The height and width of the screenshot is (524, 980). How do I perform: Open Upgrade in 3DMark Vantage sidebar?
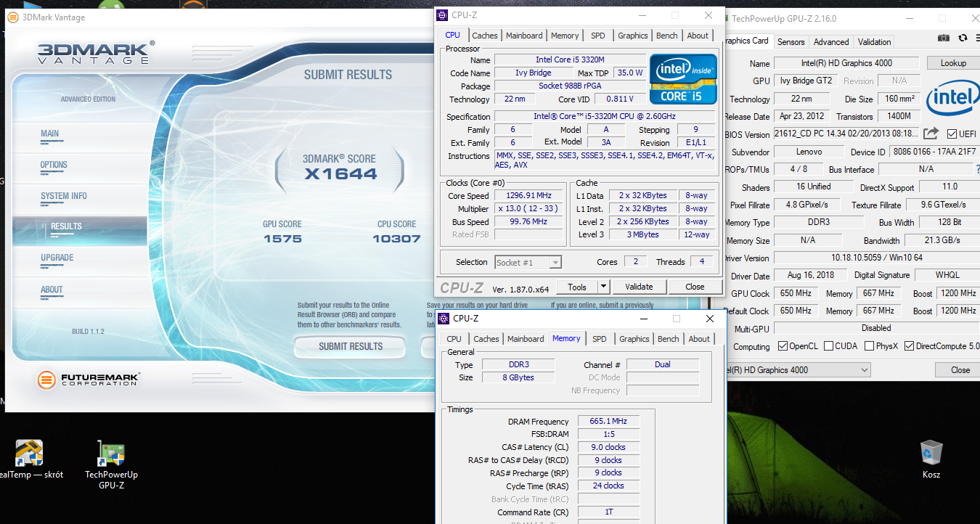point(57,258)
